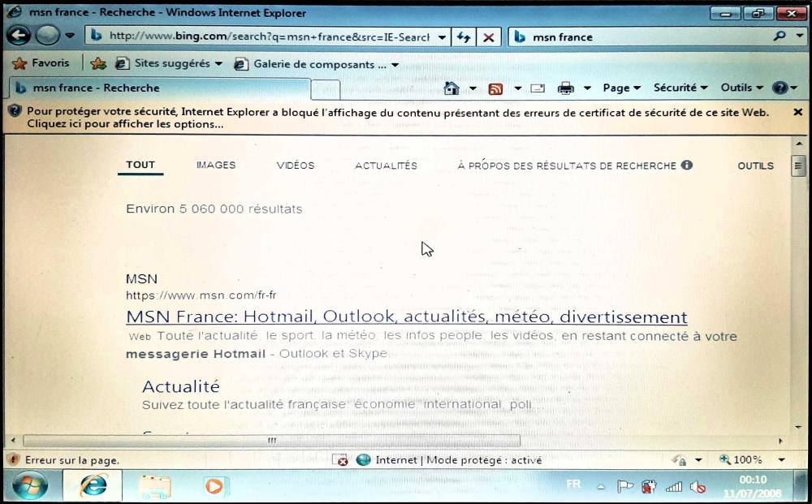Click the Bing icon in the address bar
The image size is (812, 504).
pos(97,36)
